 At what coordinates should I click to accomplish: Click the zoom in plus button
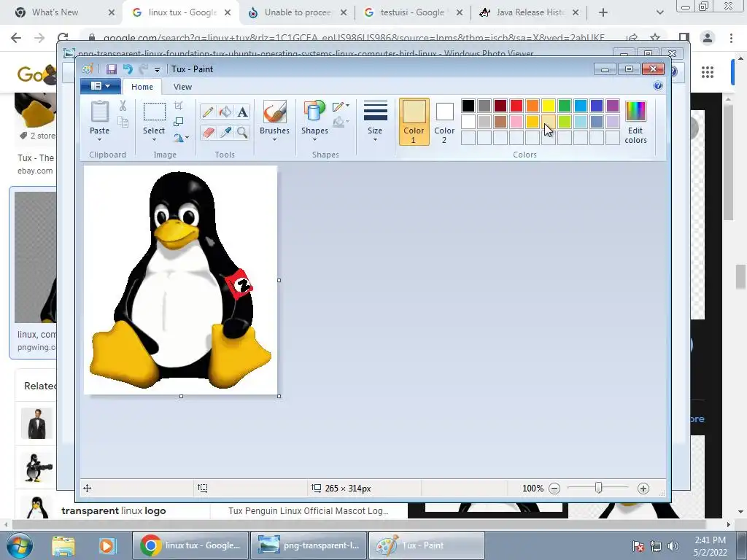pyautogui.click(x=643, y=489)
